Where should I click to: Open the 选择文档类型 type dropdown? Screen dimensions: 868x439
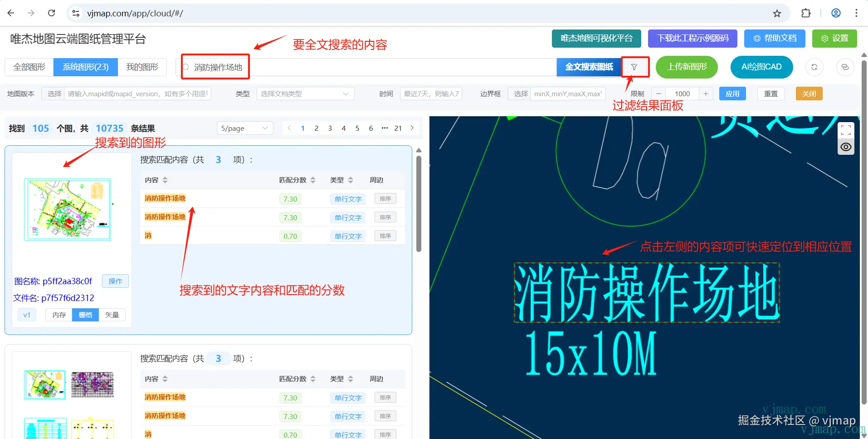pos(305,94)
